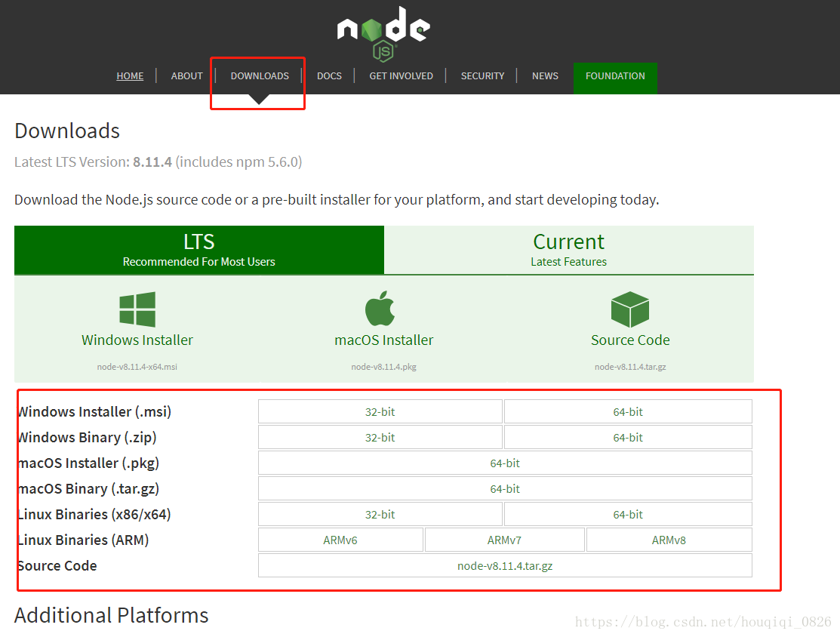Screen dimensions: 840x637
Task: Click the Downloads page heading
Action: pos(67,131)
